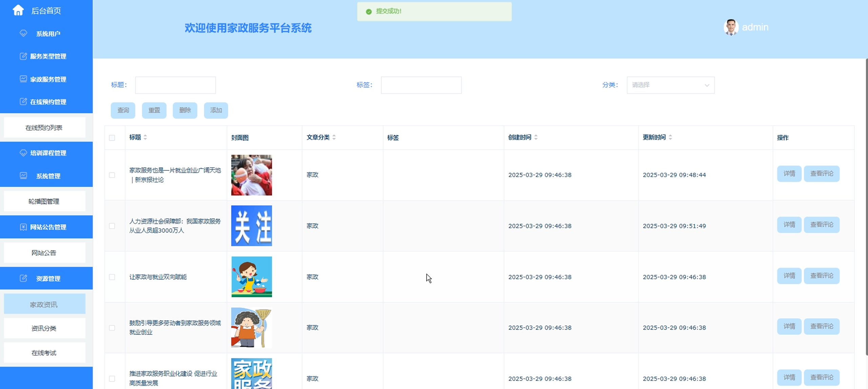Click 查看评论 on the first row
Image resolution: width=868 pixels, height=389 pixels.
[822, 173]
